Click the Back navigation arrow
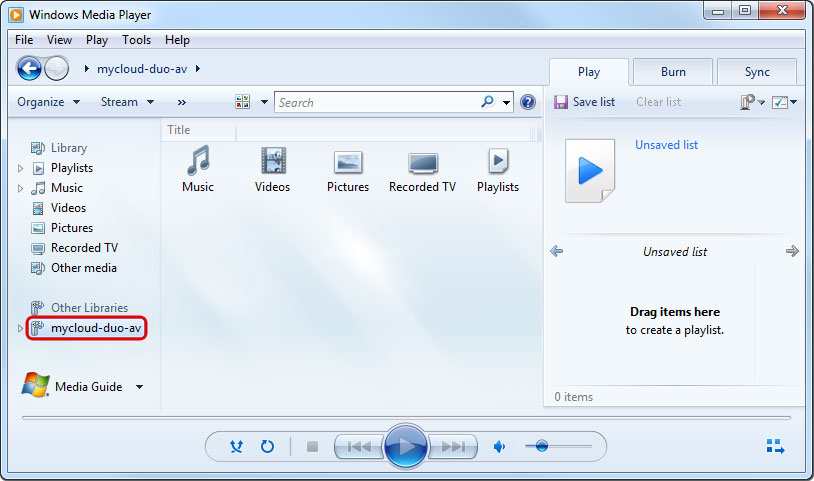This screenshot has width=814, height=481. [x=30, y=68]
